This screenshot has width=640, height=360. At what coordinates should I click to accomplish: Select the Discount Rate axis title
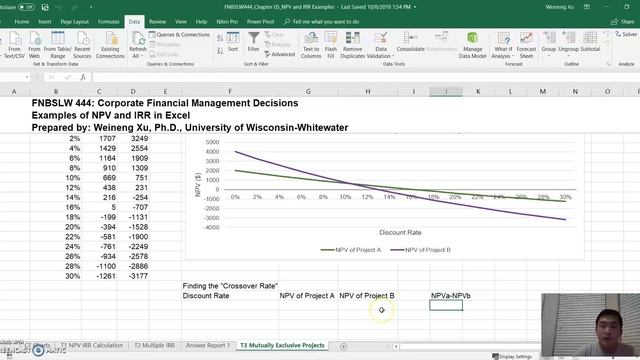tap(400, 232)
